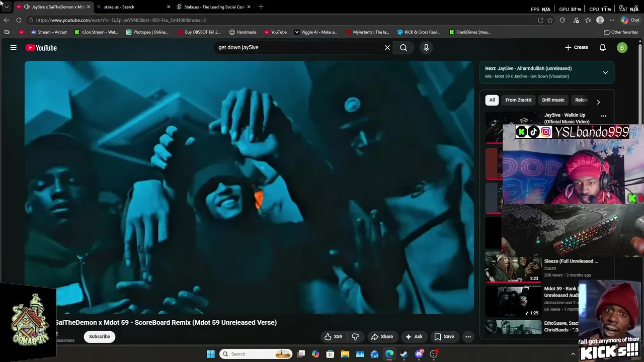Open more actions ellipsis under video
Screen dimensions: 644x362
[x=468, y=337]
